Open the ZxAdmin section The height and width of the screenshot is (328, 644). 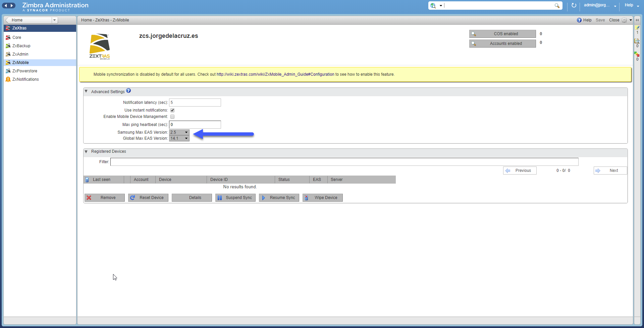[x=40, y=54]
